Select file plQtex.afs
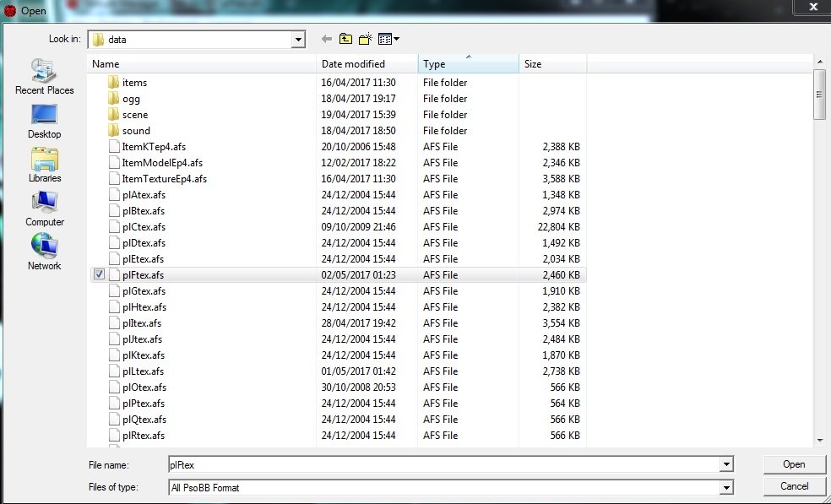The width and height of the screenshot is (831, 504). (x=144, y=420)
